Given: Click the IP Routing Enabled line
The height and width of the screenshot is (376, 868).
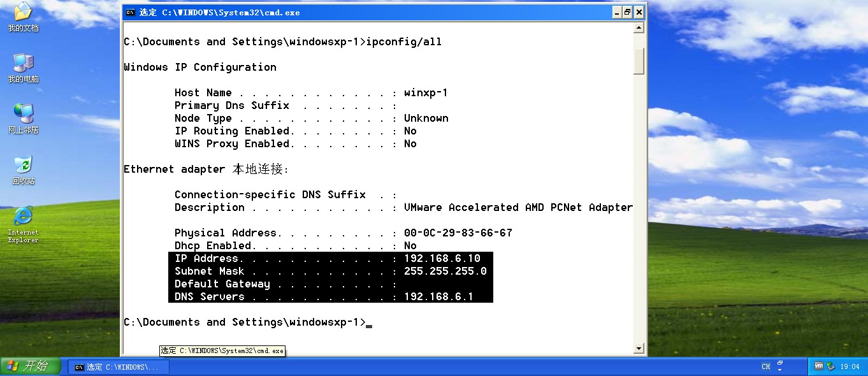Looking at the screenshot, I should coord(296,131).
